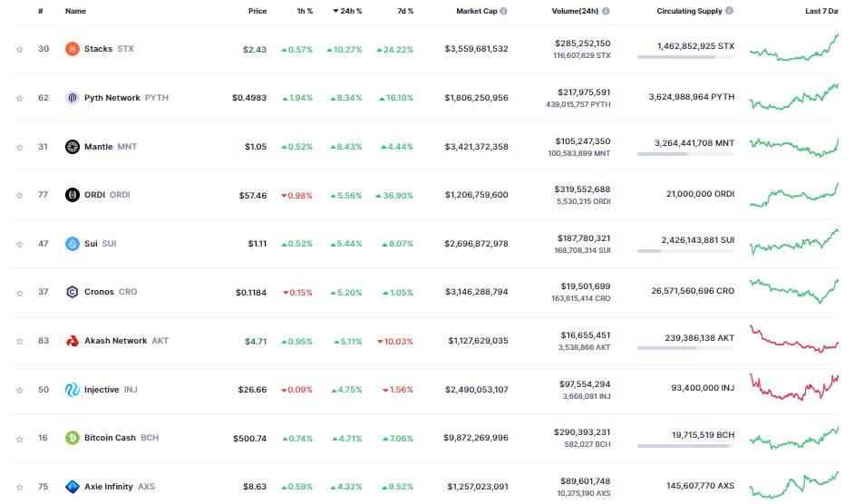Toggle the ORDI watchlist star

point(20,196)
